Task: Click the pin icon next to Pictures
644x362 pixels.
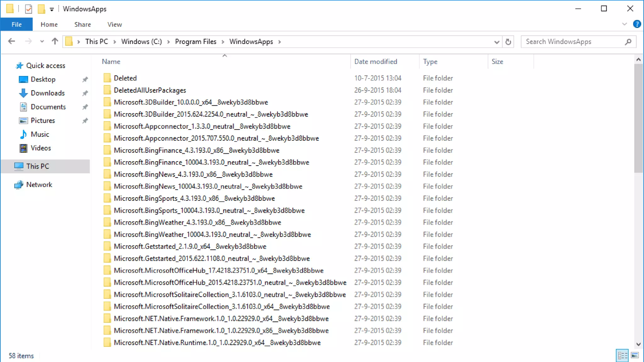Action: [85, 121]
